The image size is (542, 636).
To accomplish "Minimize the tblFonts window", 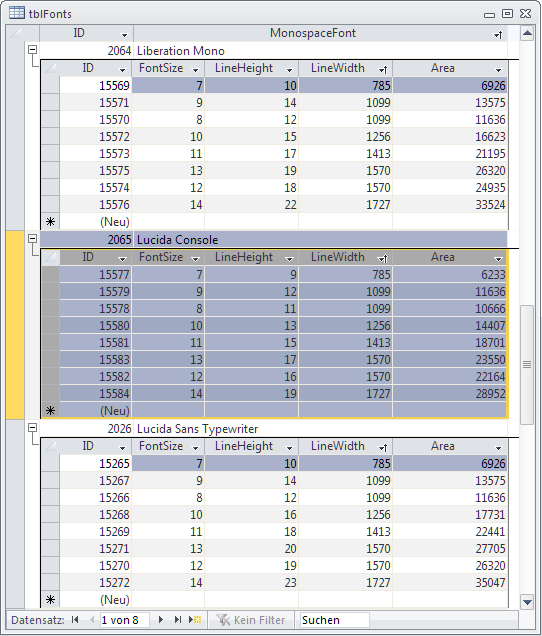I will click(x=490, y=15).
